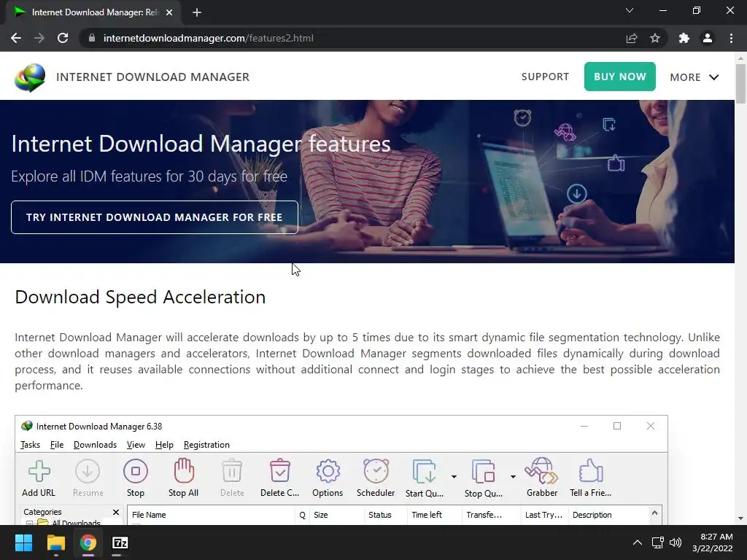Click the Add URL toolbar icon
Image resolution: width=747 pixels, height=560 pixels.
click(x=39, y=478)
